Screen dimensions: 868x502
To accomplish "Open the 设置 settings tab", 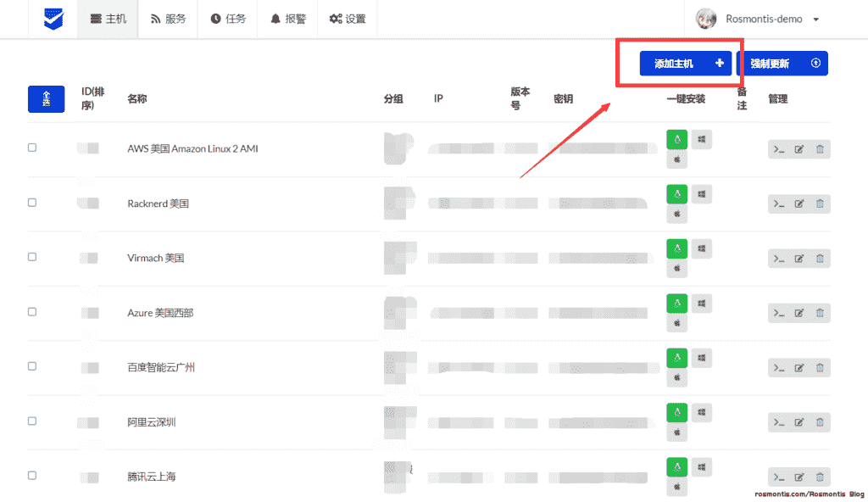I will coord(348,19).
